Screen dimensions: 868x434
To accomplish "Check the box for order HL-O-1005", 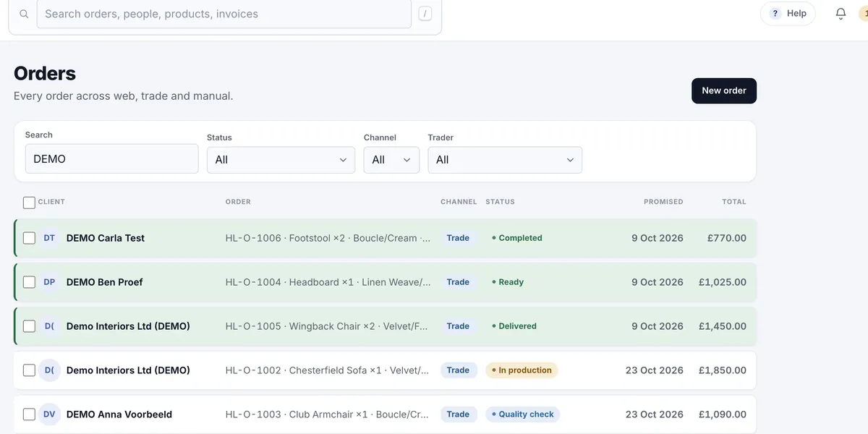I will coord(29,326).
